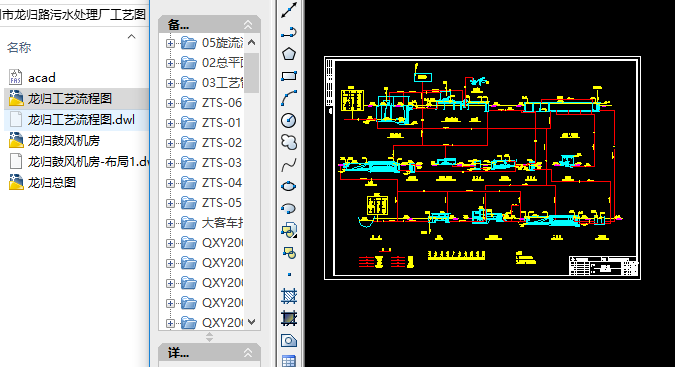Select the ZTS-05 sheet subset label
The width and height of the screenshot is (675, 367).
[x=222, y=203]
